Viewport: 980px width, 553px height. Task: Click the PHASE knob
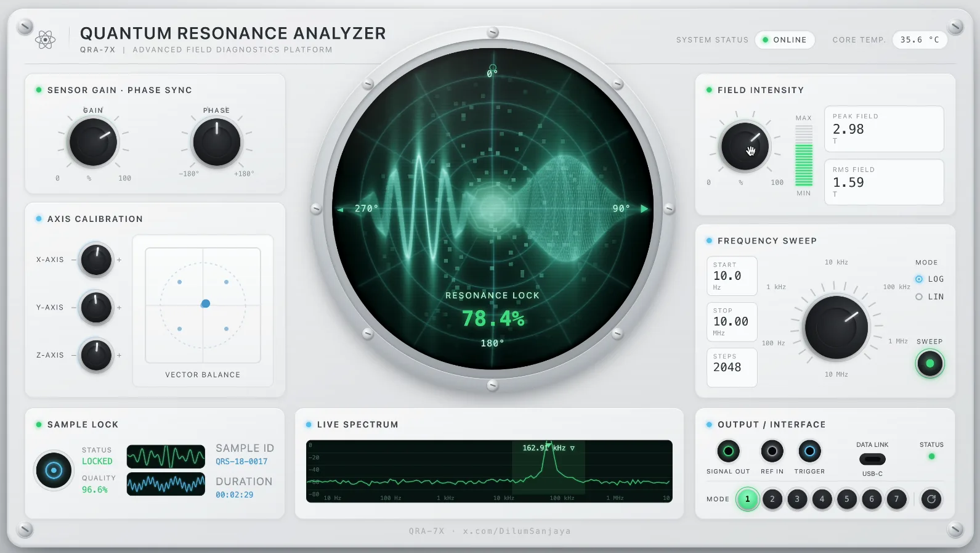point(217,142)
